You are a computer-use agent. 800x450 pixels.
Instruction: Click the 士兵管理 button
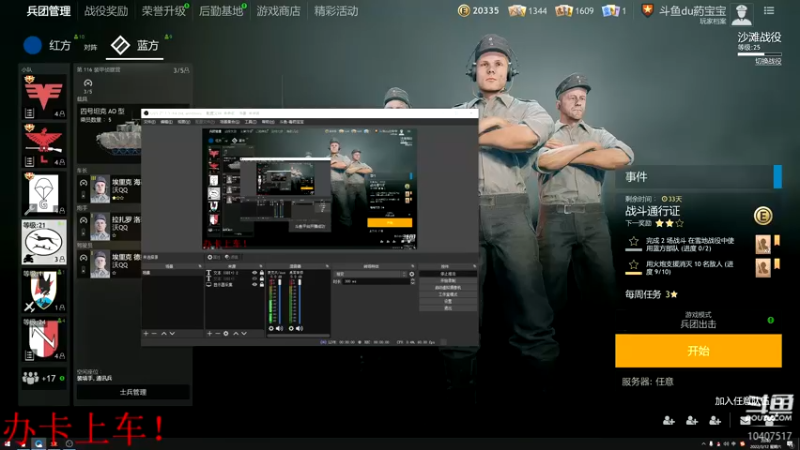pyautogui.click(x=133, y=392)
